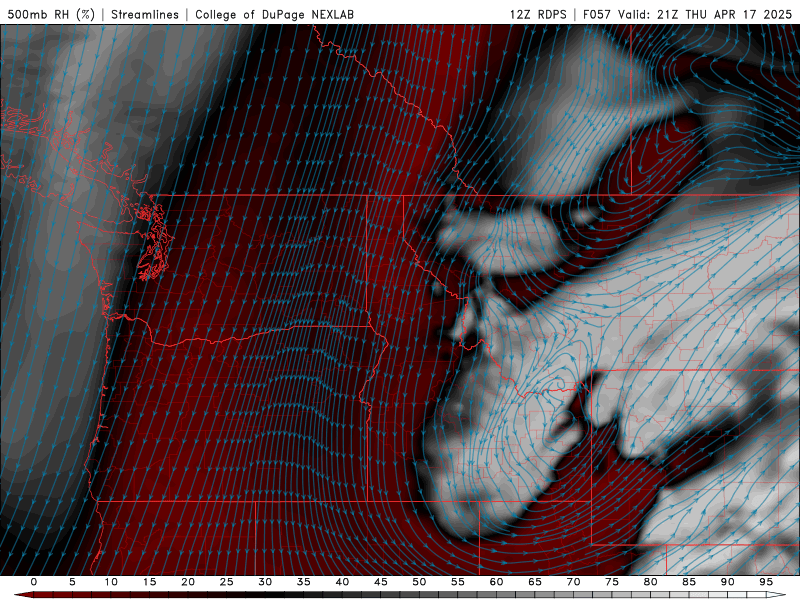Select the colorbar value "55"
800x600 pixels.
[x=458, y=582]
